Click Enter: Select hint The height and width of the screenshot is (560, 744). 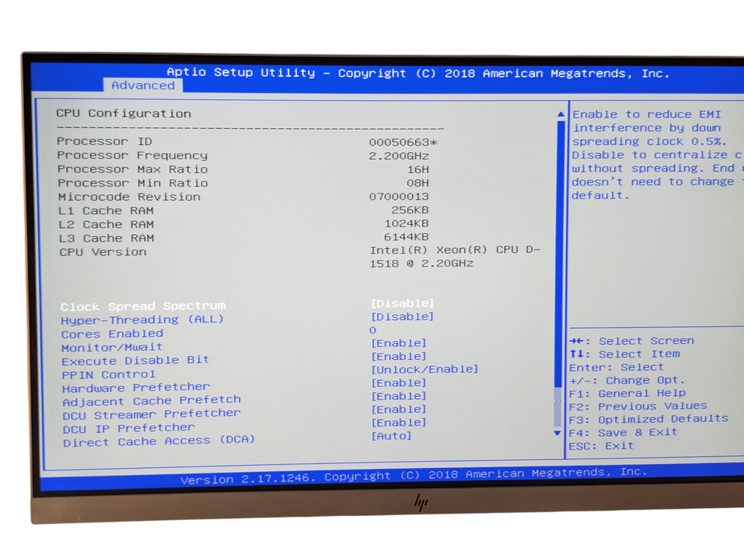(x=616, y=367)
